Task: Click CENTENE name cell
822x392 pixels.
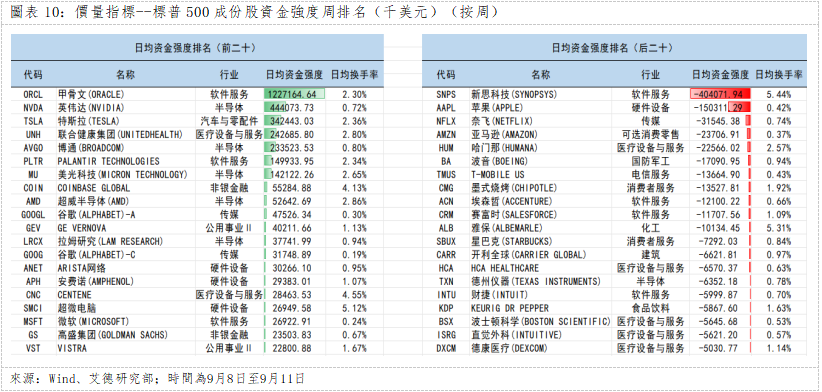Action: (x=74, y=295)
